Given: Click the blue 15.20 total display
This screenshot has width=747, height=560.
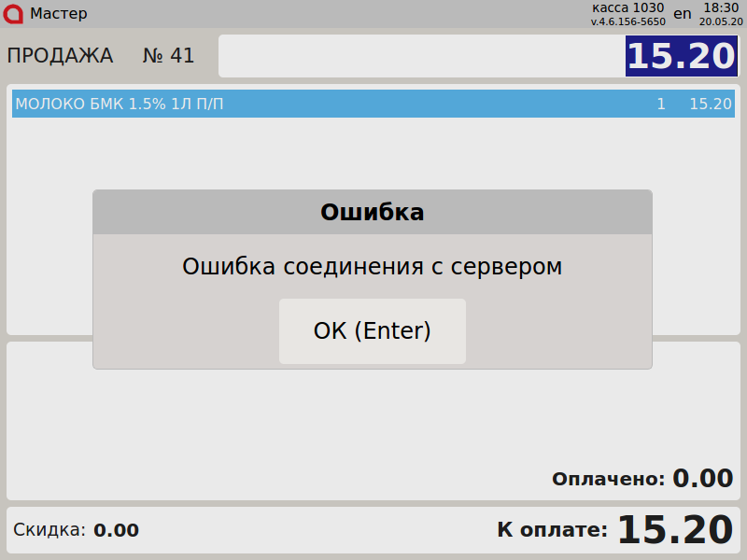Looking at the screenshot, I should 681,56.
